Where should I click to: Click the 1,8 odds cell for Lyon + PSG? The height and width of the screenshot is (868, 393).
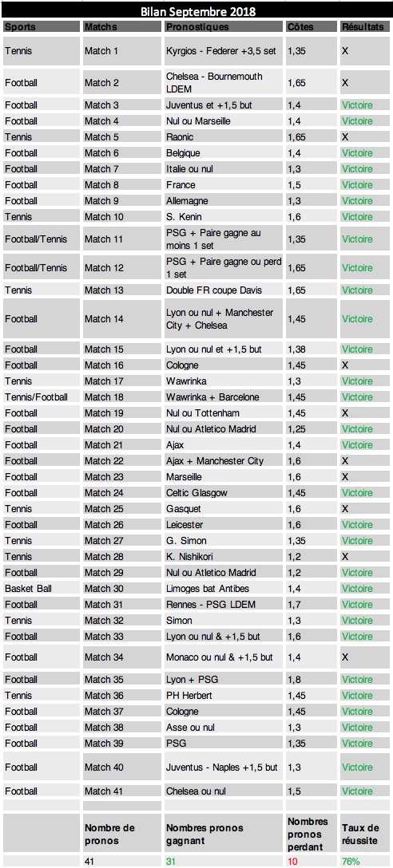click(311, 680)
